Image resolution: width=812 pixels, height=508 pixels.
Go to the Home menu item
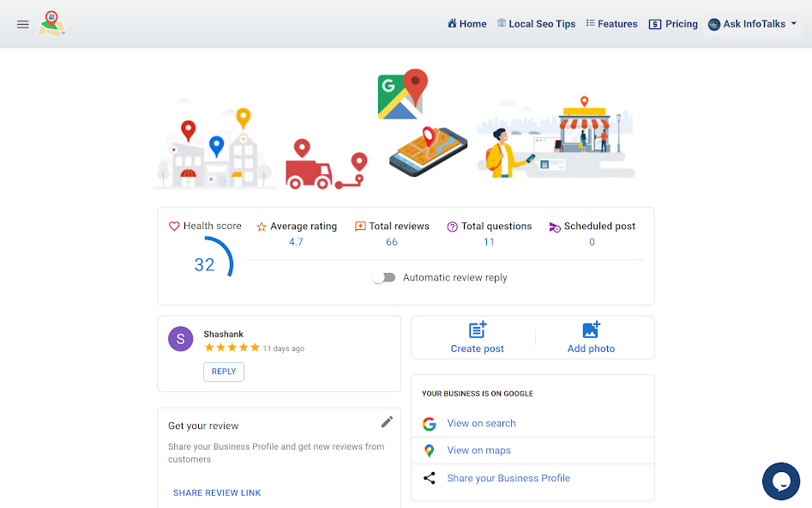(467, 24)
